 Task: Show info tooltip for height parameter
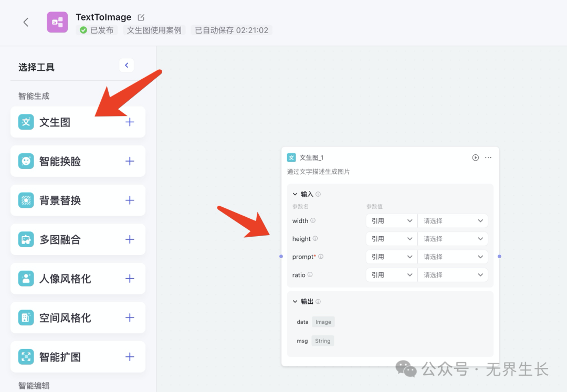[315, 238]
